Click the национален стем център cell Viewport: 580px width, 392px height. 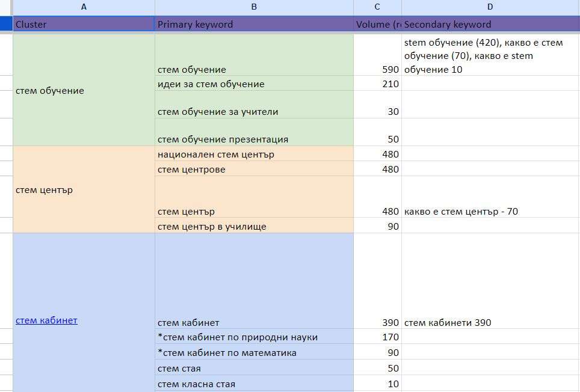pos(254,155)
